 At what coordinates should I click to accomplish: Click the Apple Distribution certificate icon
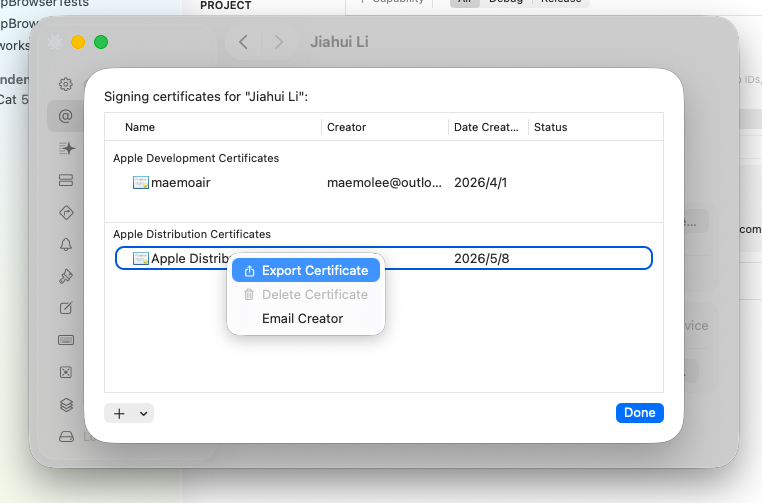pyautogui.click(x=140, y=259)
